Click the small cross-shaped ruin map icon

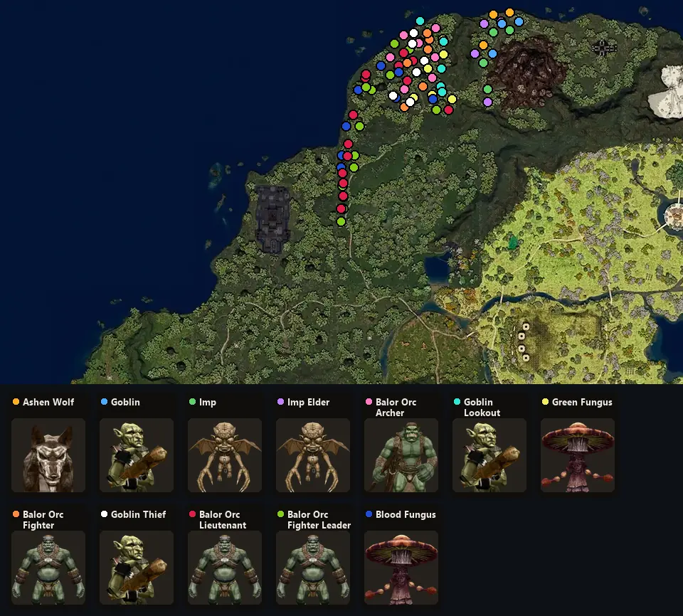[603, 48]
